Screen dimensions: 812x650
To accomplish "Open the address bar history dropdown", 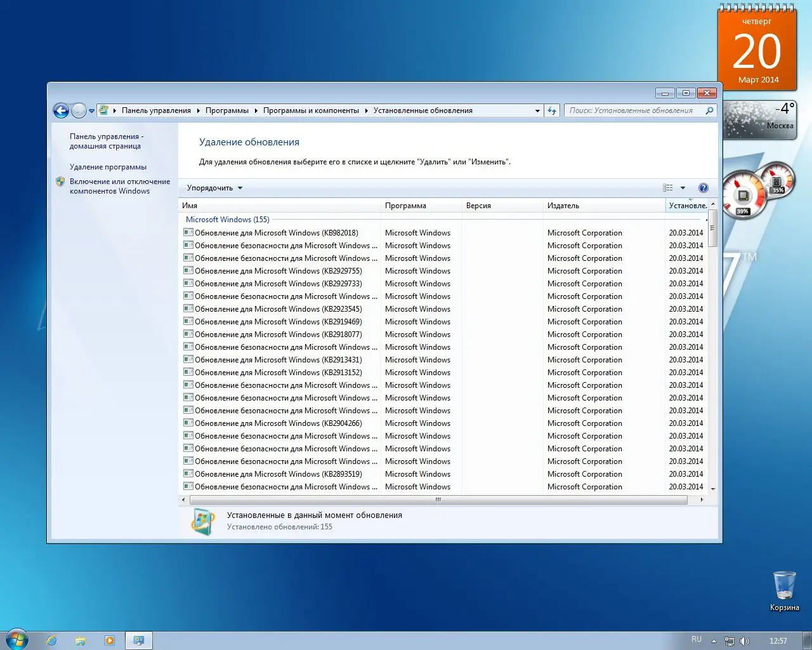I will [x=537, y=110].
